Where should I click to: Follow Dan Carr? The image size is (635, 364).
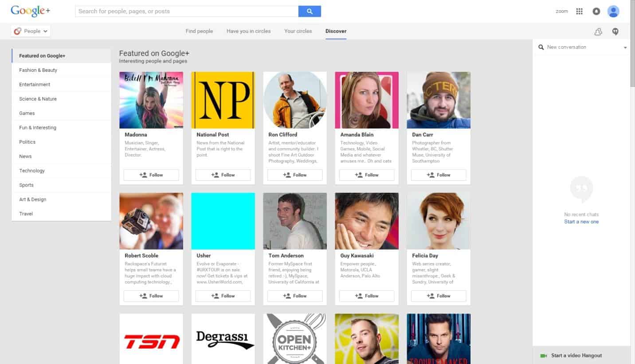click(439, 175)
